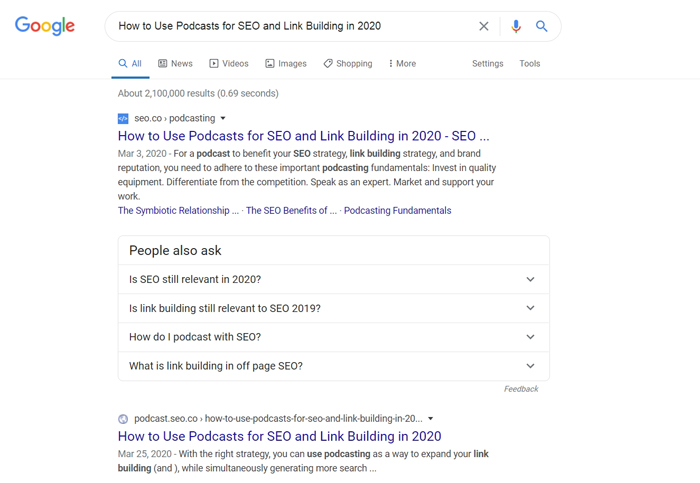This screenshot has height=483, width=700.
Task: Click the "People also ask" heading
Action: point(175,250)
